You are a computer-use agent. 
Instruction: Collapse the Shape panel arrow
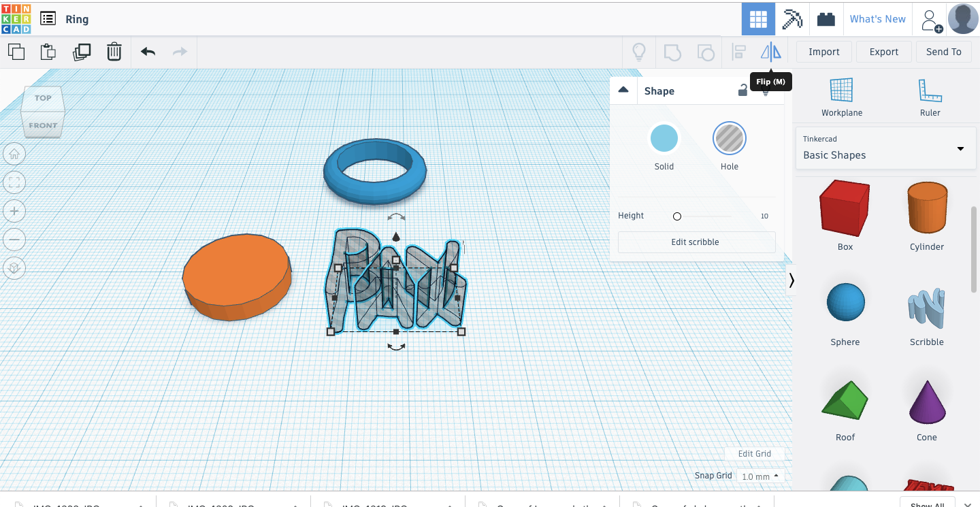pos(623,90)
